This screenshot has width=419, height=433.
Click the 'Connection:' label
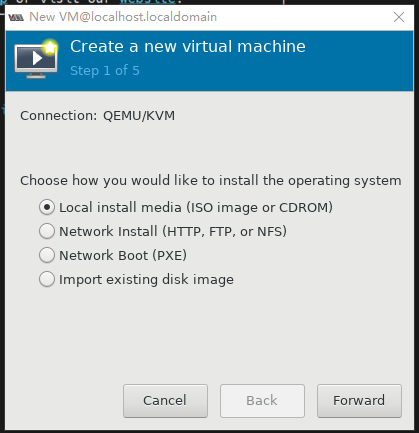[59, 116]
